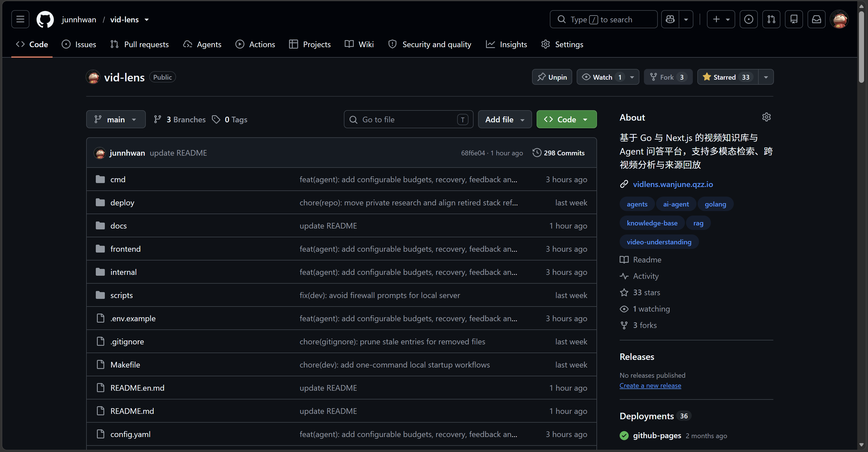Viewport: 868px width, 452px height.
Task: Edit repository details with About gear icon
Action: pyautogui.click(x=766, y=117)
